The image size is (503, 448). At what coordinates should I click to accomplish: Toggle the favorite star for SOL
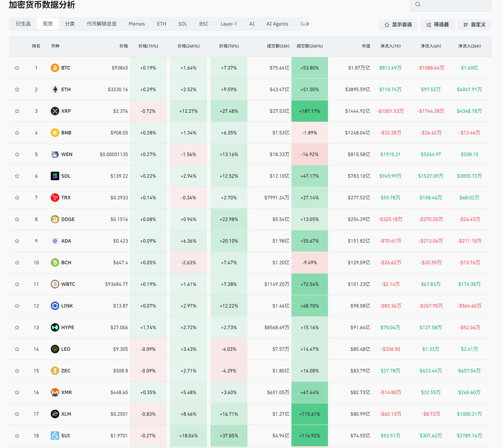click(17, 176)
